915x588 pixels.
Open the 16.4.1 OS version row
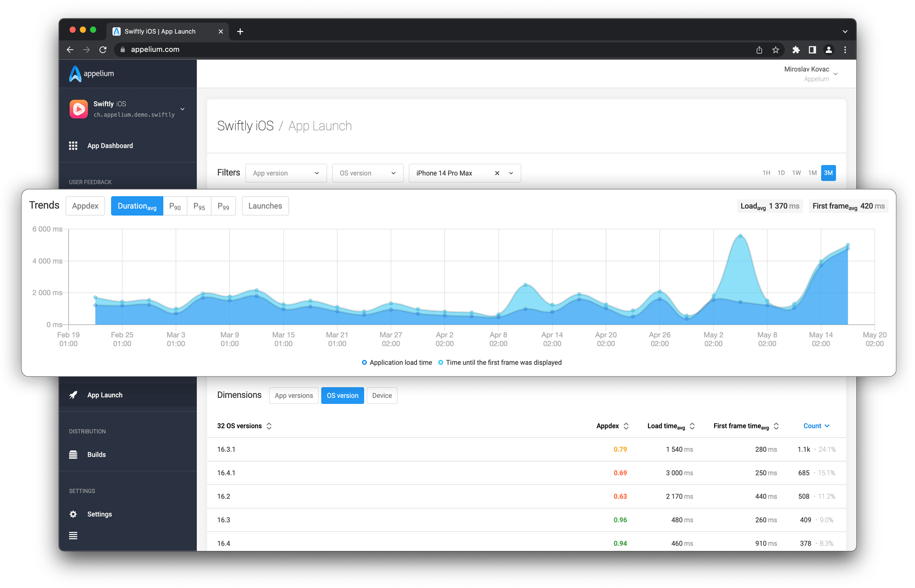pos(526,473)
